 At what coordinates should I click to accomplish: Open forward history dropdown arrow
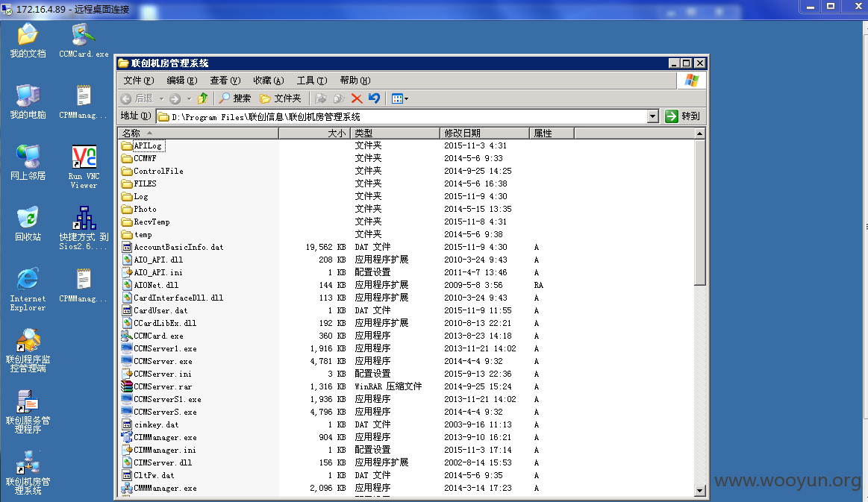(x=189, y=98)
